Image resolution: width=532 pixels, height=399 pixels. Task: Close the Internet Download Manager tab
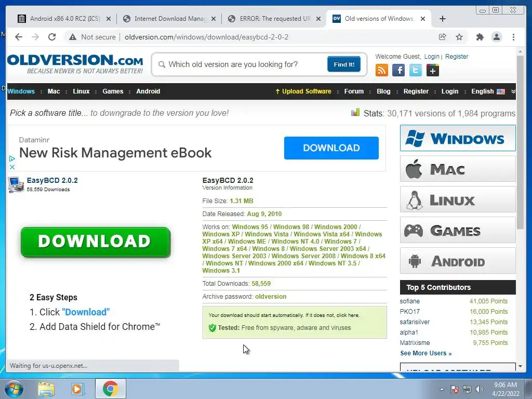tap(214, 19)
